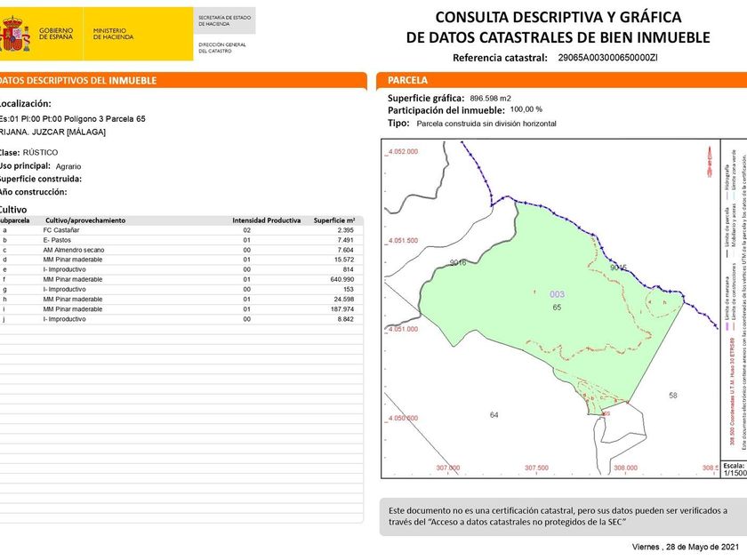Screen dimensions: 747x560
Task: Click the 'Año construcción:' label
Action: click(x=34, y=192)
